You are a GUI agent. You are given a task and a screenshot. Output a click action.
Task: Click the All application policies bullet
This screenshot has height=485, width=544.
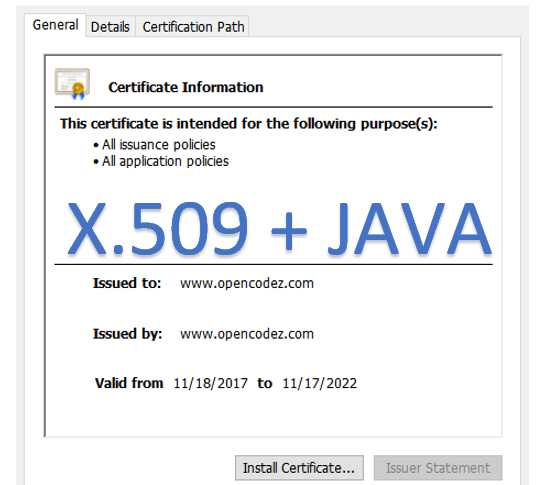pos(161,161)
